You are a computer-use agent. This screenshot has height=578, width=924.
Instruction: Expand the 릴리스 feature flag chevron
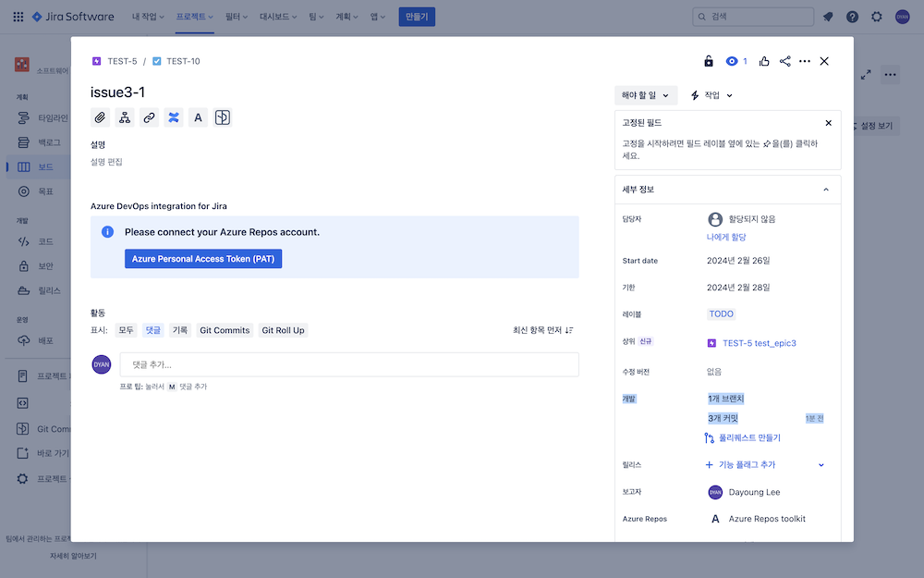coord(821,465)
